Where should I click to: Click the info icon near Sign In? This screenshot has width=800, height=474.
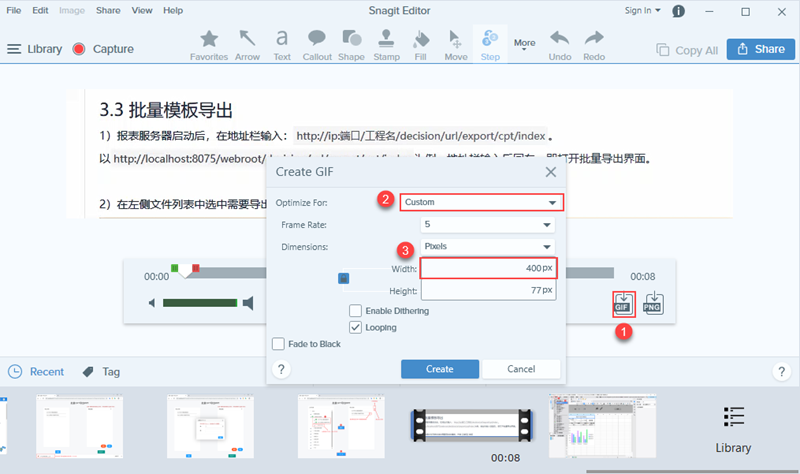click(x=678, y=11)
